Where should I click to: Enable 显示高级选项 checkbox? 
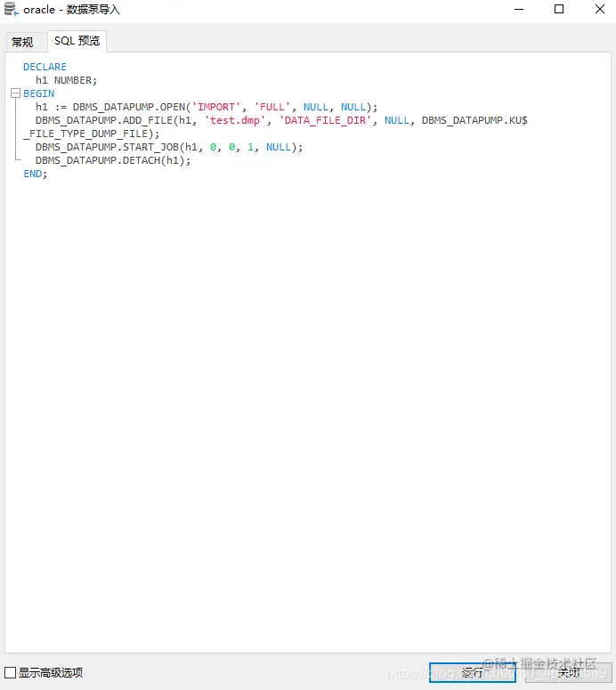point(10,672)
